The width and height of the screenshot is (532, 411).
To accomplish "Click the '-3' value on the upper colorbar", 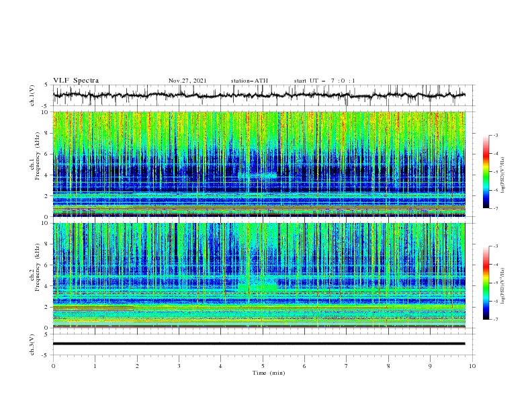I will [x=495, y=135].
